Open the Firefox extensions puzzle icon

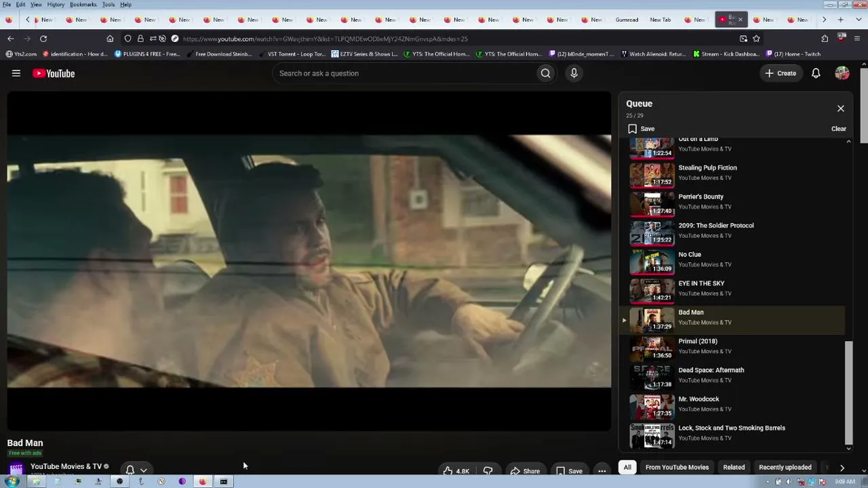[x=825, y=39]
